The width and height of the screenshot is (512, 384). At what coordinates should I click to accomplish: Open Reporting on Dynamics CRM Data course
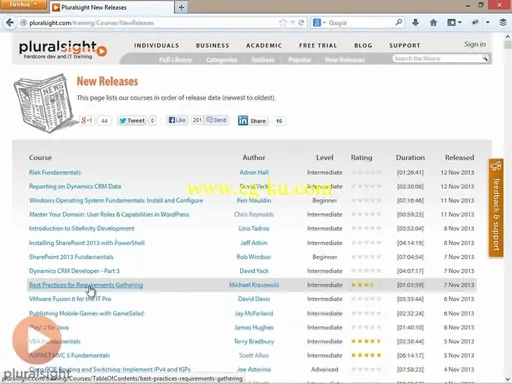75,186
